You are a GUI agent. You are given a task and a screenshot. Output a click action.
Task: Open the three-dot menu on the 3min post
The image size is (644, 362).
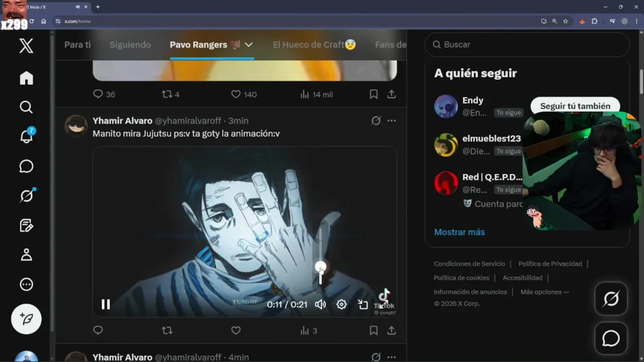pos(391,121)
